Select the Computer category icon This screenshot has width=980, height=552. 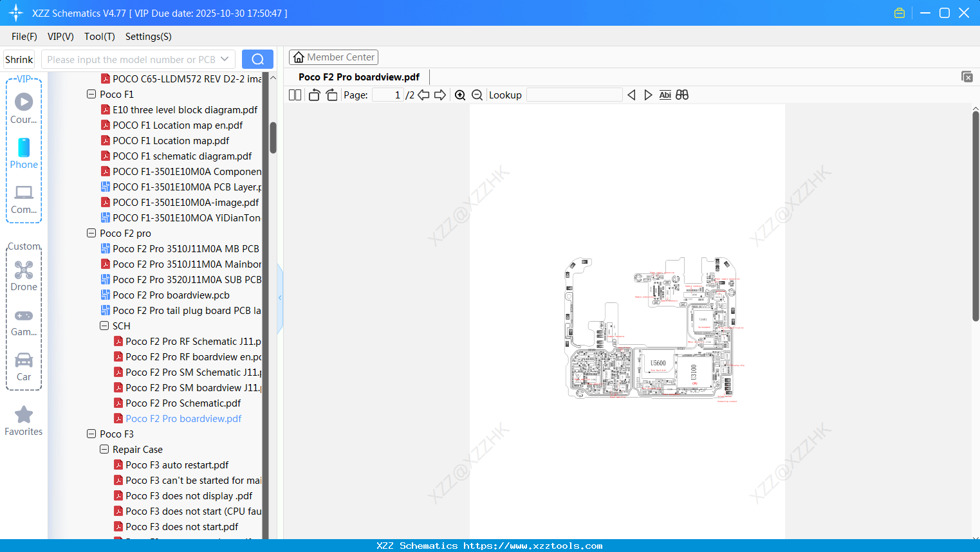24,199
